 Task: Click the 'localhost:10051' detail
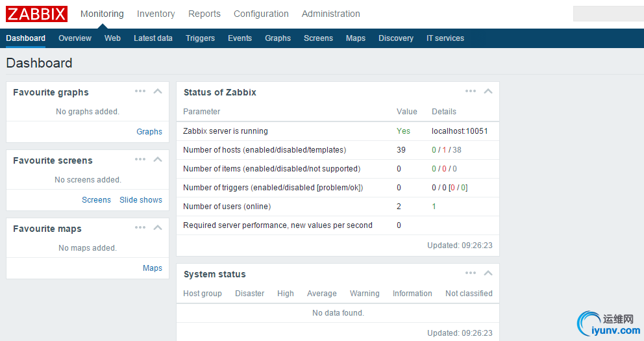(x=460, y=131)
